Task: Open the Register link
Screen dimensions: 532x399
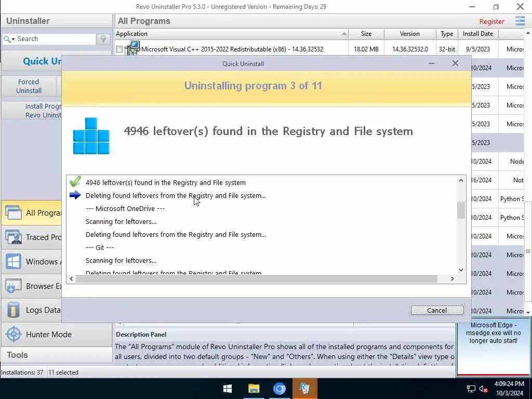Action: [491, 21]
